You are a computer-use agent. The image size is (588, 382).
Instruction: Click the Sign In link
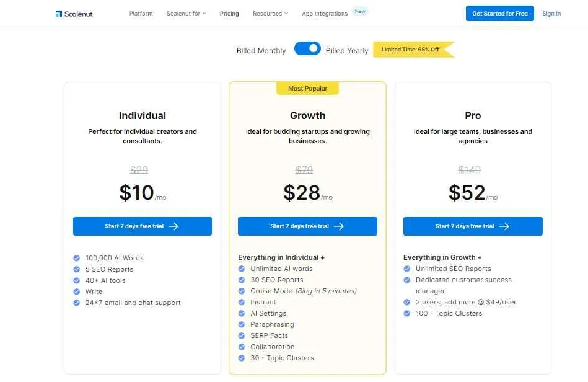pyautogui.click(x=551, y=13)
